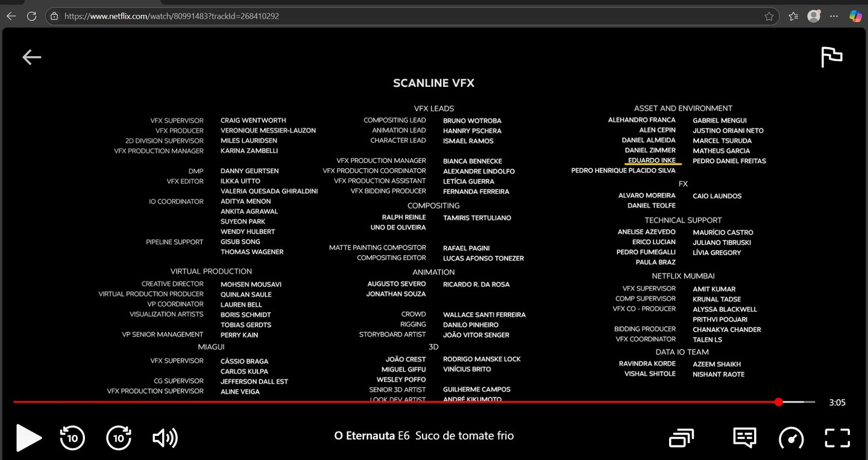868x460 pixels.
Task: View site information via the lock icon
Action: 54,16
